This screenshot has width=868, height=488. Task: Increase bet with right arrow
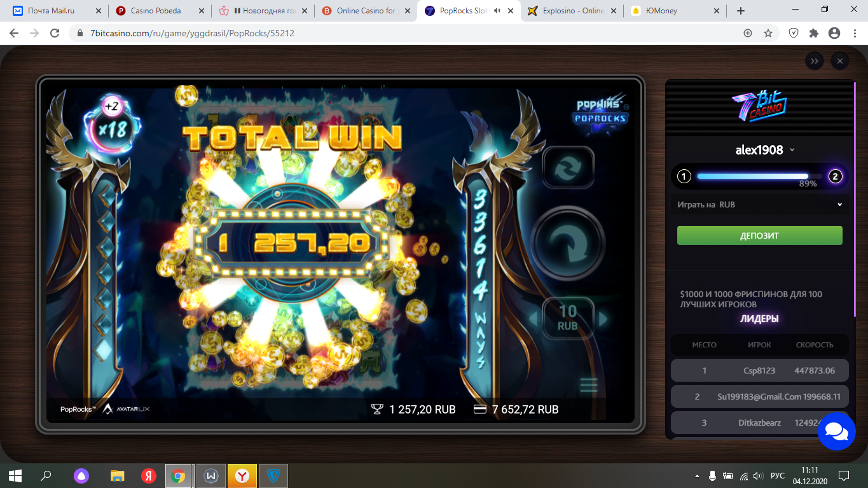tap(603, 319)
